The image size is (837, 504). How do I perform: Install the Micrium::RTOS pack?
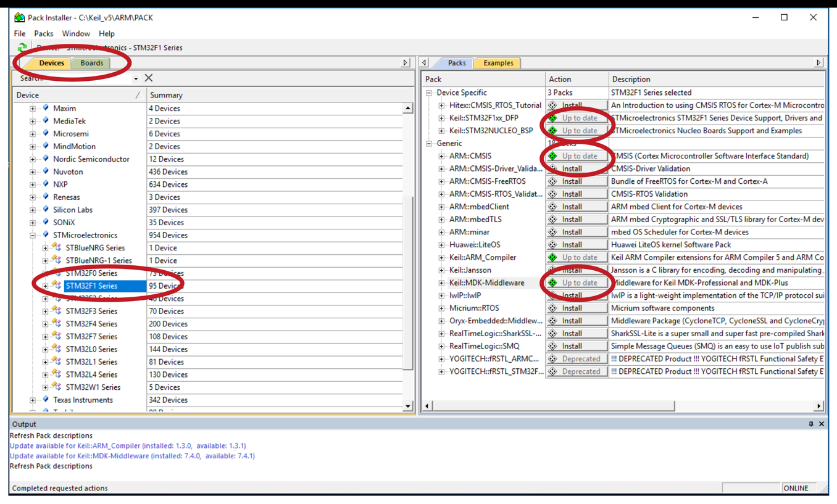pos(577,308)
